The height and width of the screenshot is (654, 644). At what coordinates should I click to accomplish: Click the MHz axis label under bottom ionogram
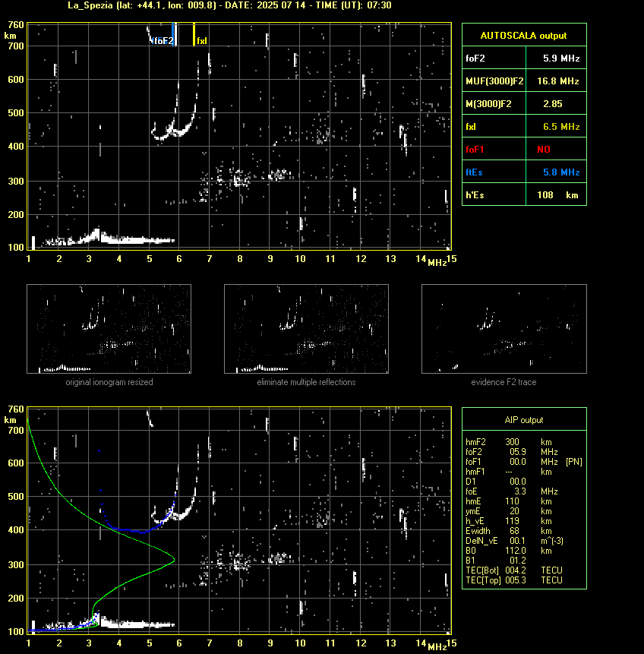point(437,647)
